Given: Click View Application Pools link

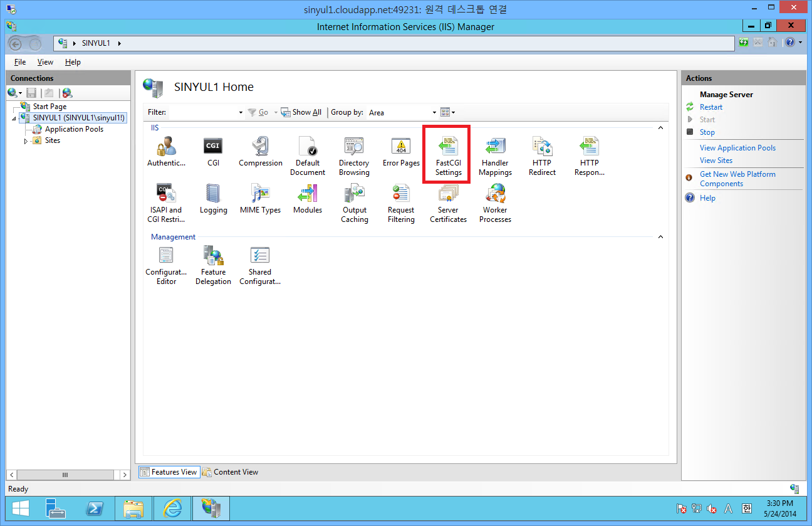Looking at the screenshot, I should point(737,148).
